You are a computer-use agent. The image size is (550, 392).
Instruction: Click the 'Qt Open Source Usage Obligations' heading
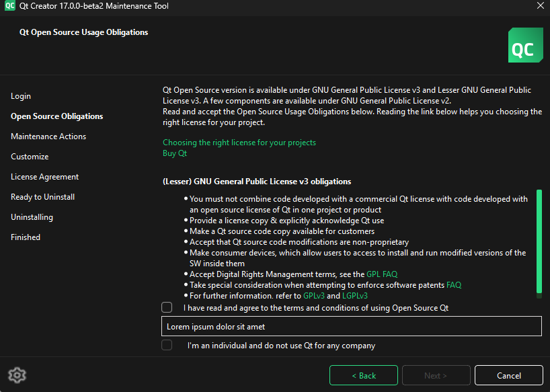[x=84, y=32]
